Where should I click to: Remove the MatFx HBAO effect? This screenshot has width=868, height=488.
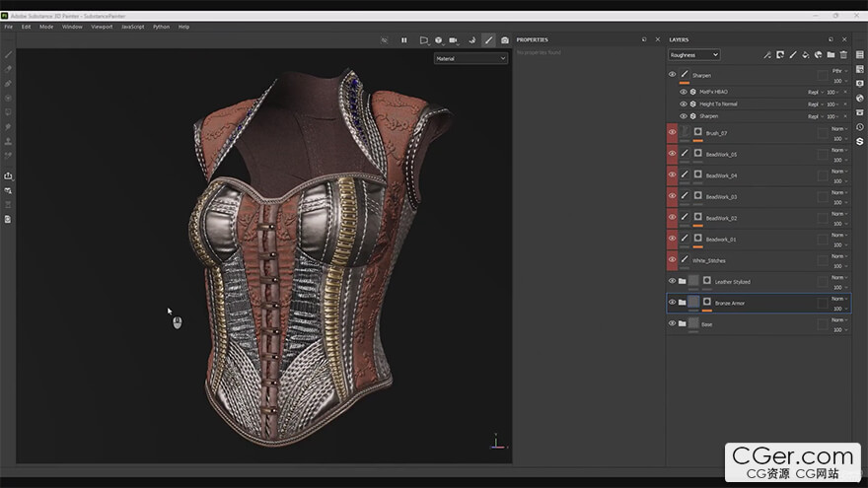tap(844, 92)
